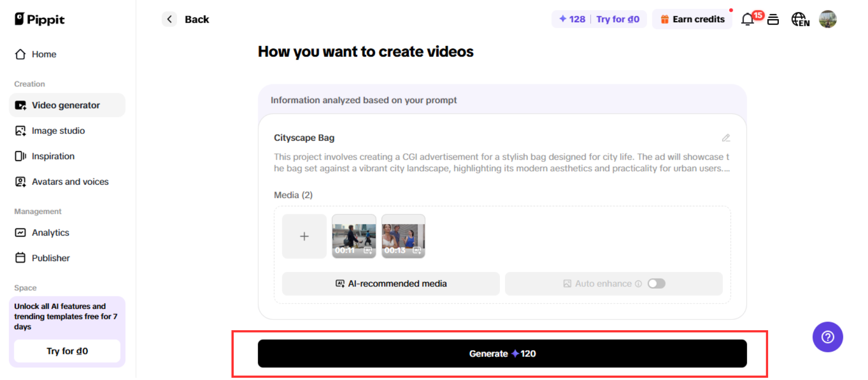Click the 128 credits counter
This screenshot has width=868, height=380.
[572, 19]
